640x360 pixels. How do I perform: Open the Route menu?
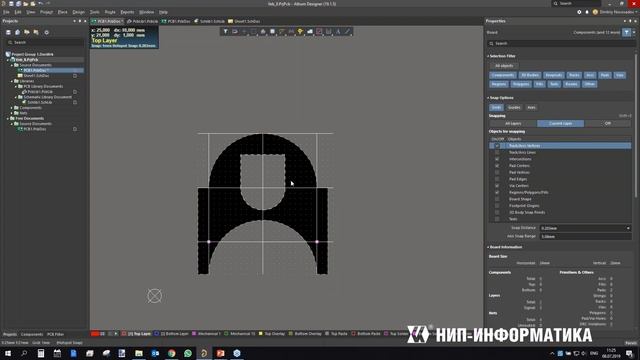(110, 12)
